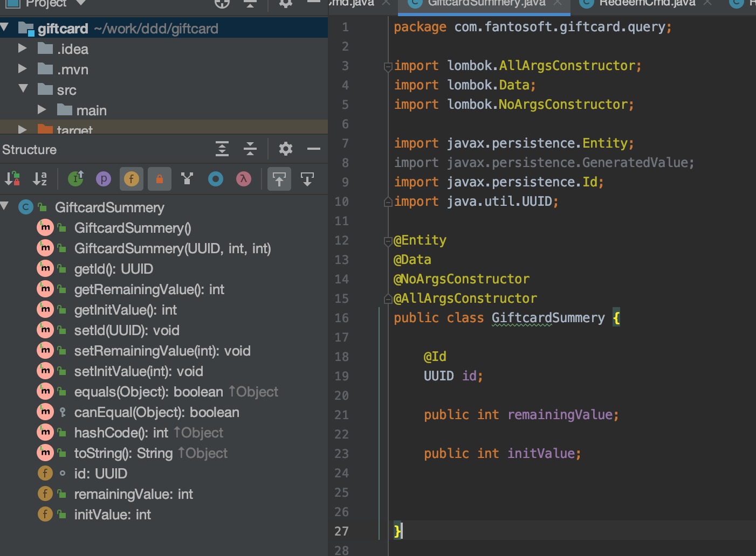Switch to the RedeemCmd.java editor tab
This screenshot has height=556, width=756.
coord(647,3)
